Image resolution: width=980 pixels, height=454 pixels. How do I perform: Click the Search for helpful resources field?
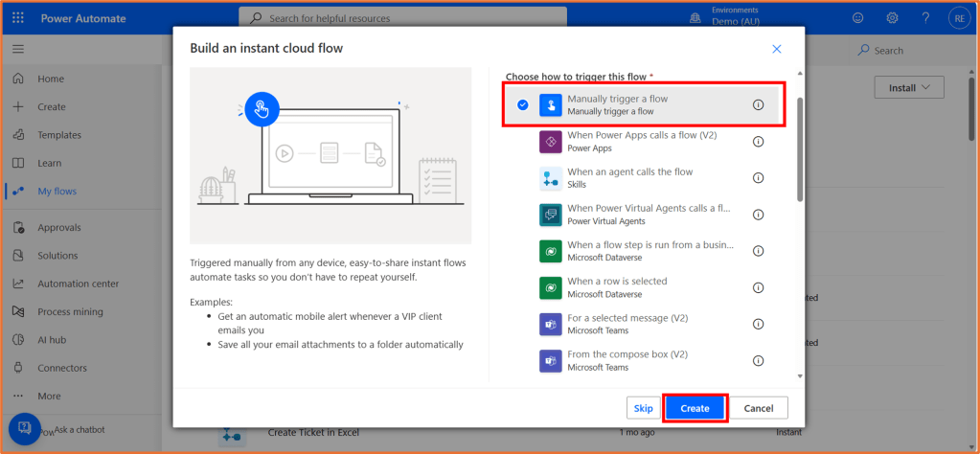[x=402, y=18]
